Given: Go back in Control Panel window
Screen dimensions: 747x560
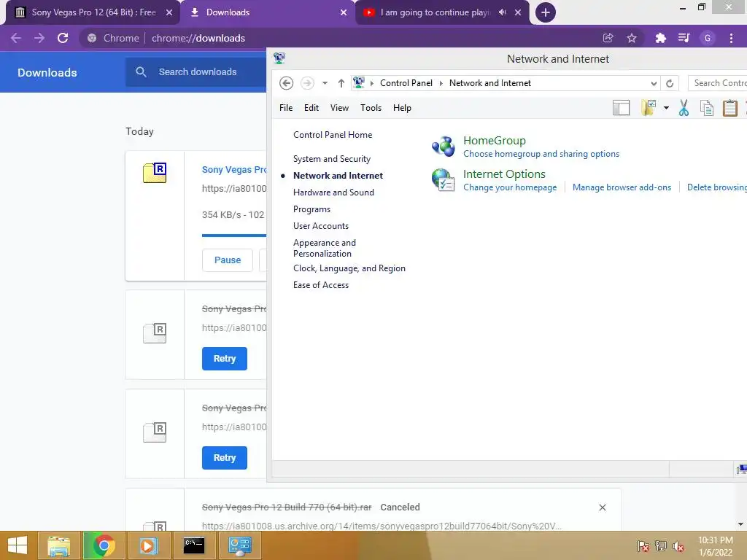Looking at the screenshot, I should click(286, 83).
